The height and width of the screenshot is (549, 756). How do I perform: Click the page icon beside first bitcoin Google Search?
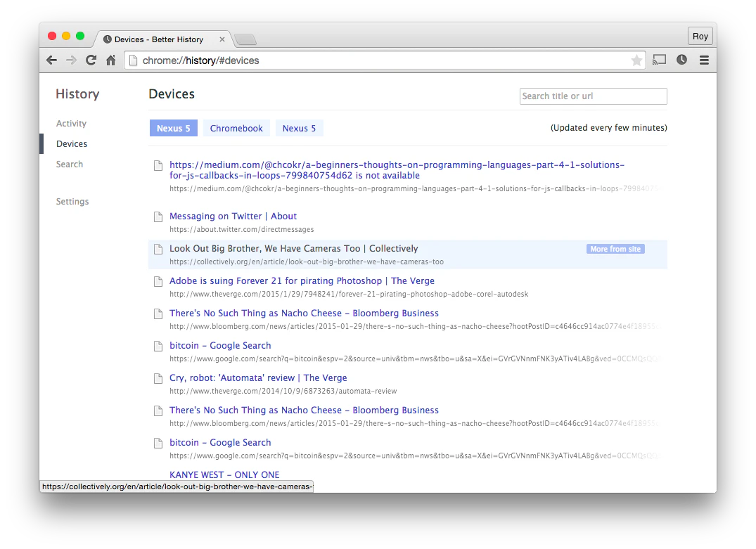[x=158, y=346]
